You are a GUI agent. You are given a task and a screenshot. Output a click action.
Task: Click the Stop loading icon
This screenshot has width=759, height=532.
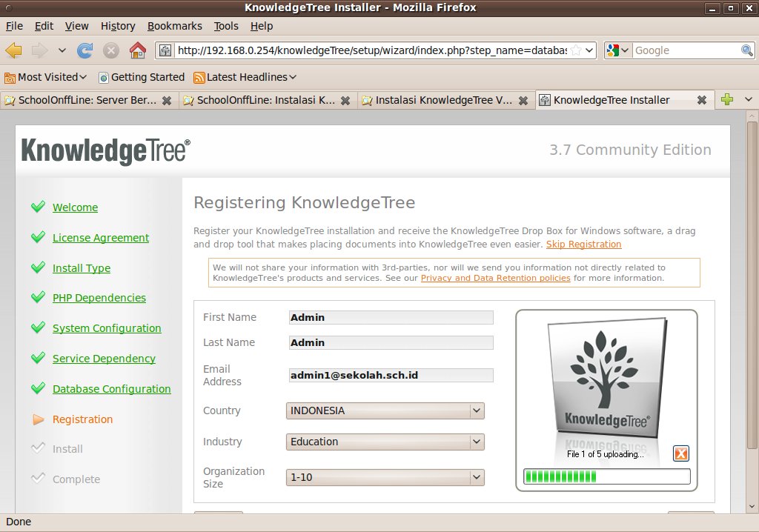[x=111, y=50]
